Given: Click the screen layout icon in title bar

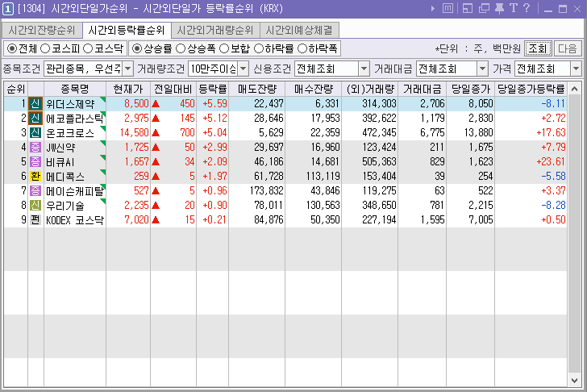Looking at the screenshot, I should [468, 8].
